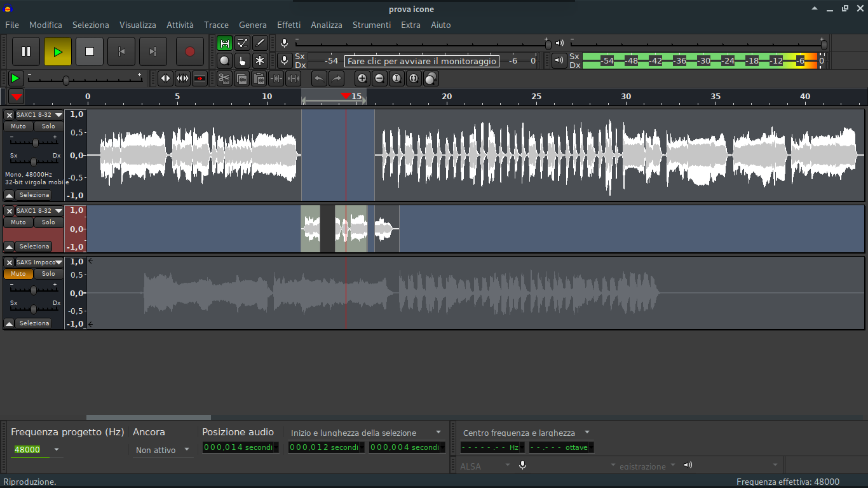Screen dimensions: 868x488
Task: Click Seleziona on the SAXS Impoco track
Action: click(34, 323)
